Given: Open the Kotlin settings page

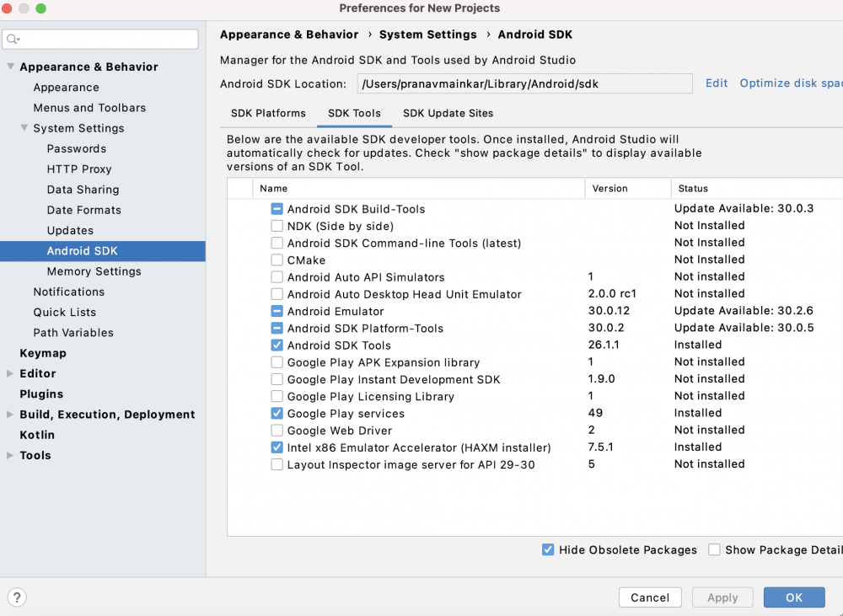Looking at the screenshot, I should (x=37, y=435).
